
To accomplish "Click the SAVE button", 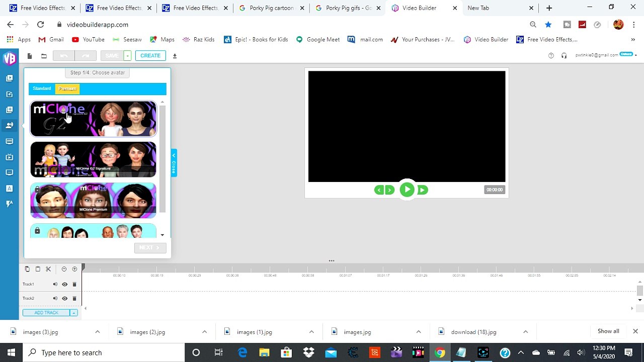I will pyautogui.click(x=112, y=56).
